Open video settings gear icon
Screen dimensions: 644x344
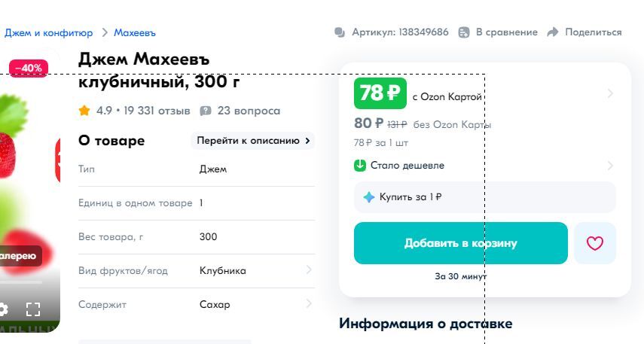(x=3, y=309)
